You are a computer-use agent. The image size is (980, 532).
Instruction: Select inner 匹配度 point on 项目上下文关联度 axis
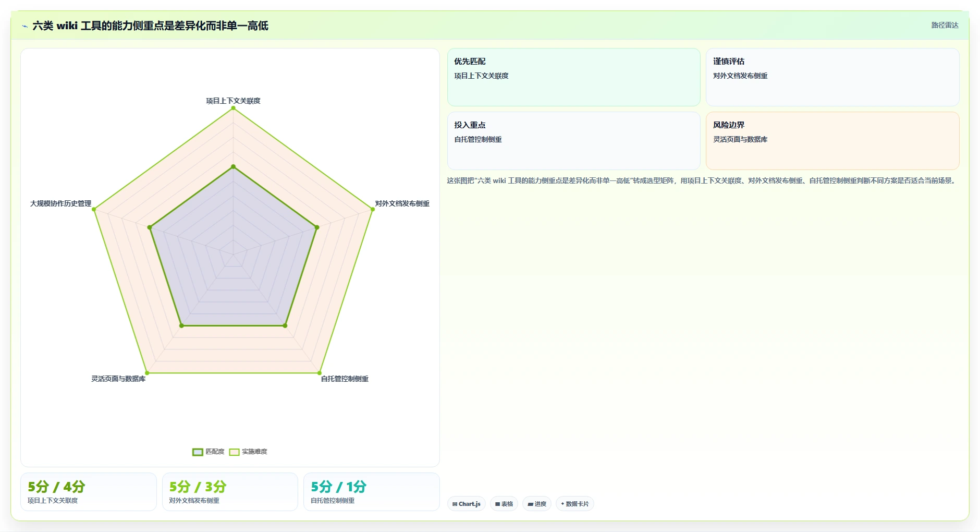(x=233, y=167)
